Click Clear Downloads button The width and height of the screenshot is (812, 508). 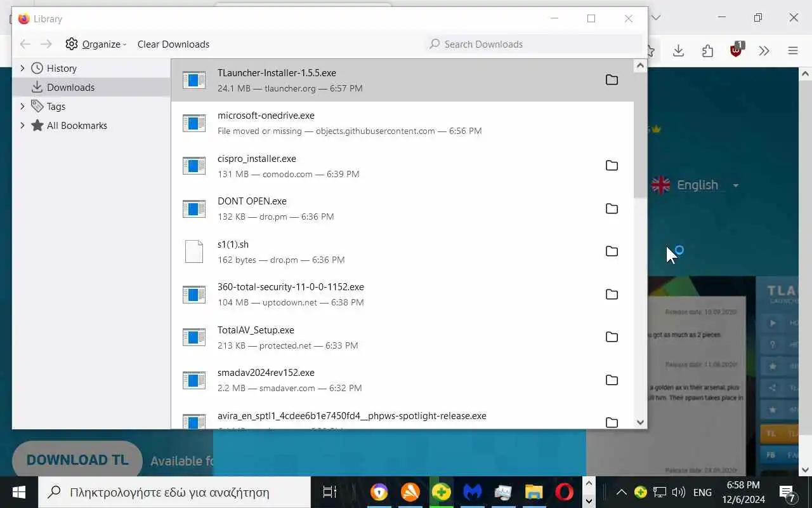pos(173,44)
